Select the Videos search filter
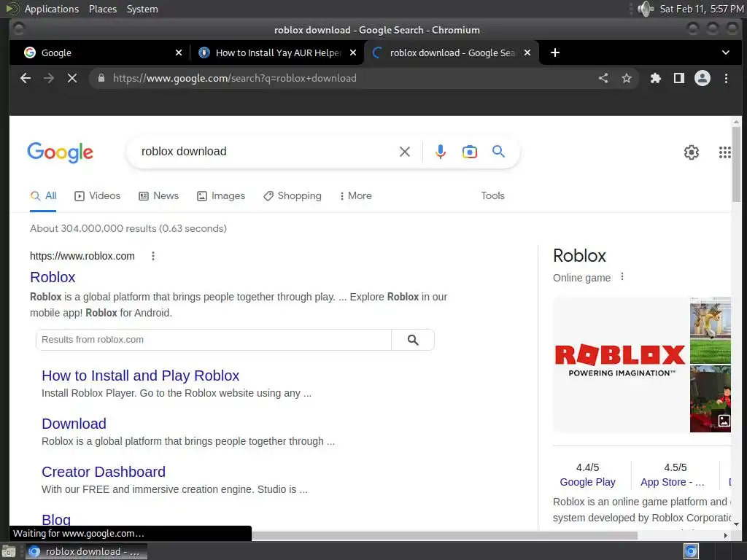The width and height of the screenshot is (747, 560). [98, 195]
